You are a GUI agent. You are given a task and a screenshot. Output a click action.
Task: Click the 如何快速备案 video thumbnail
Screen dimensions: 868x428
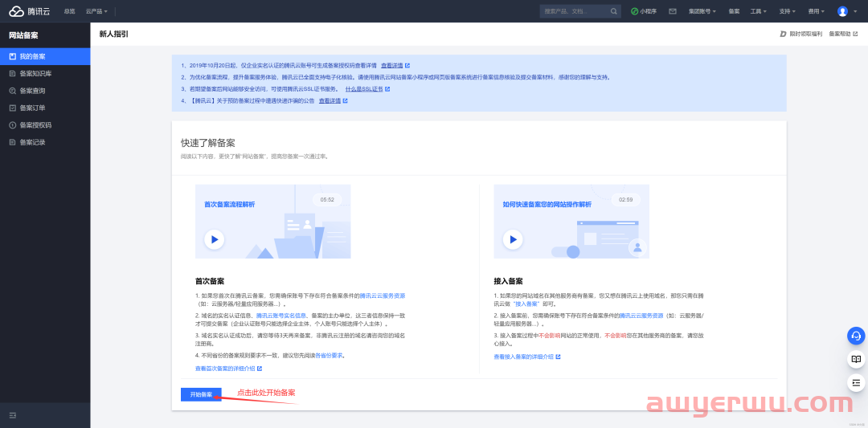coord(571,221)
